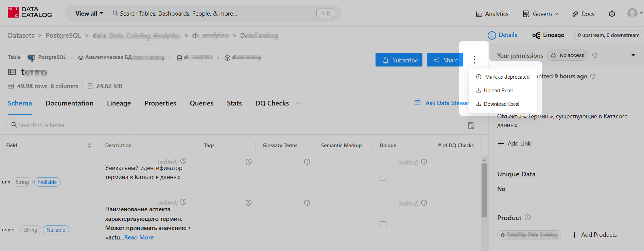
Task: Click the Subscribe button
Action: coord(399,60)
